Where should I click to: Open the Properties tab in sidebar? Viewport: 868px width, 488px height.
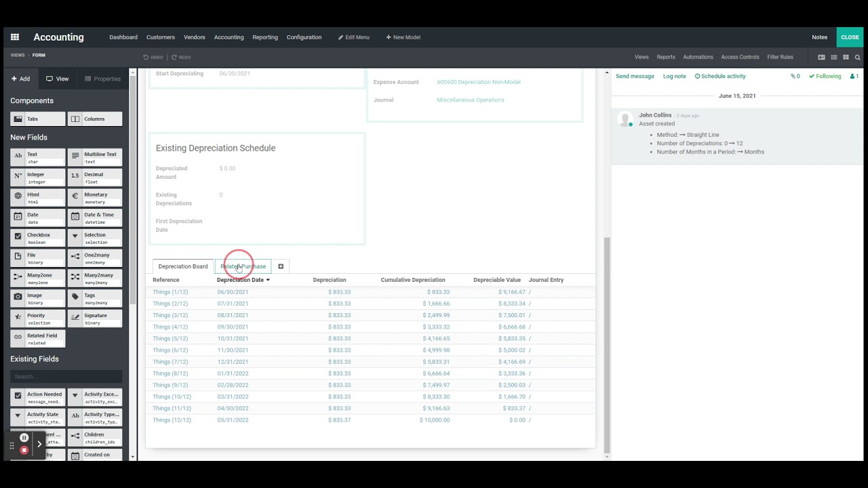point(102,79)
